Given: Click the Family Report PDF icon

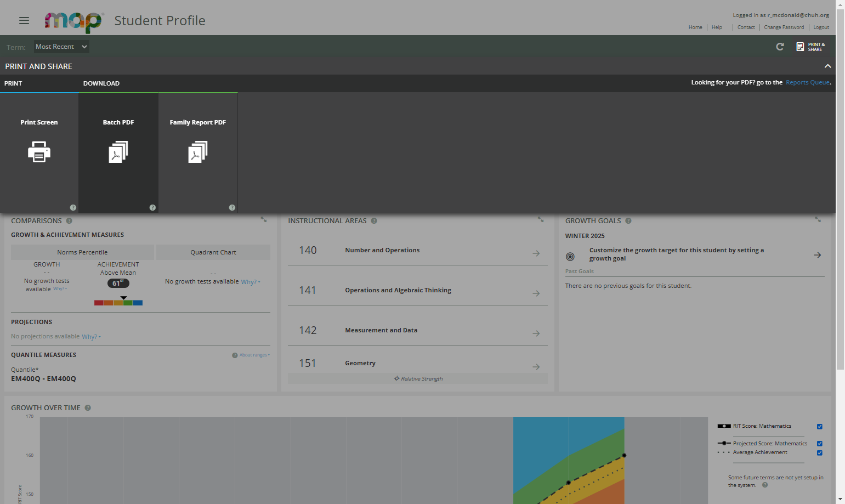Looking at the screenshot, I should click(x=198, y=152).
